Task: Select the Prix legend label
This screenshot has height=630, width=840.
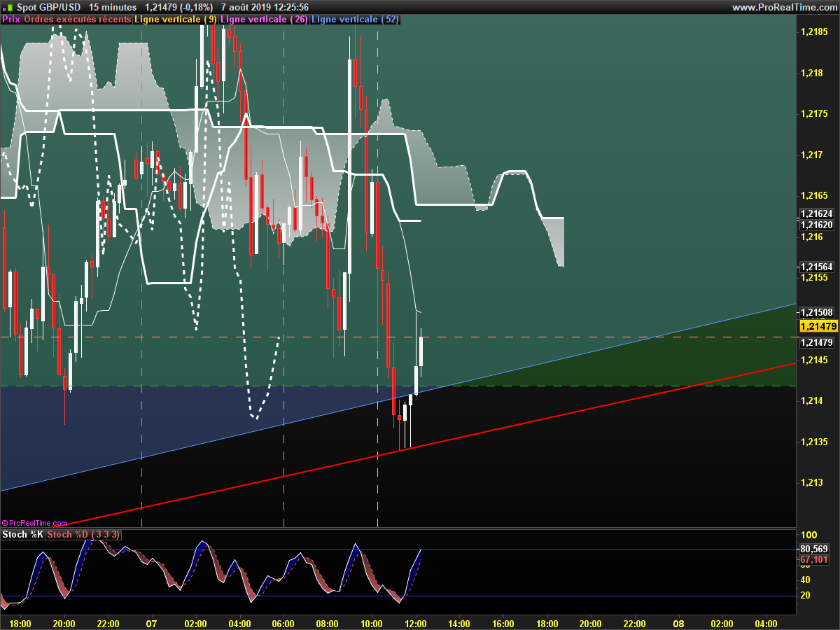Action: coord(11,20)
